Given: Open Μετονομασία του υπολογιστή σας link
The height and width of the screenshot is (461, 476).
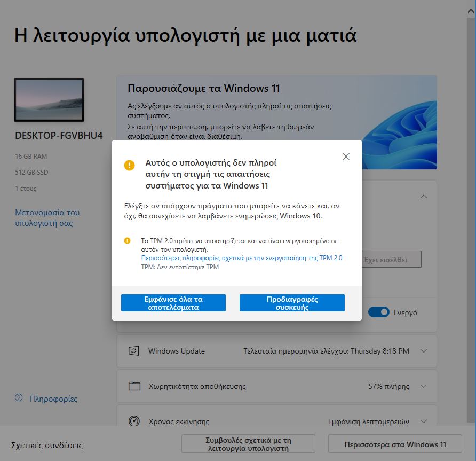Looking at the screenshot, I should (47, 218).
